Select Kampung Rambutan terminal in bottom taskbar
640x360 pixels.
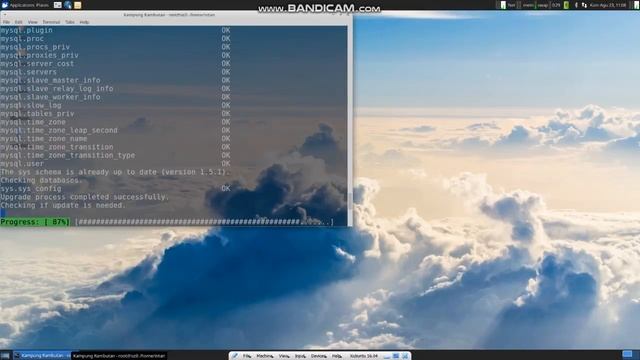point(42,356)
